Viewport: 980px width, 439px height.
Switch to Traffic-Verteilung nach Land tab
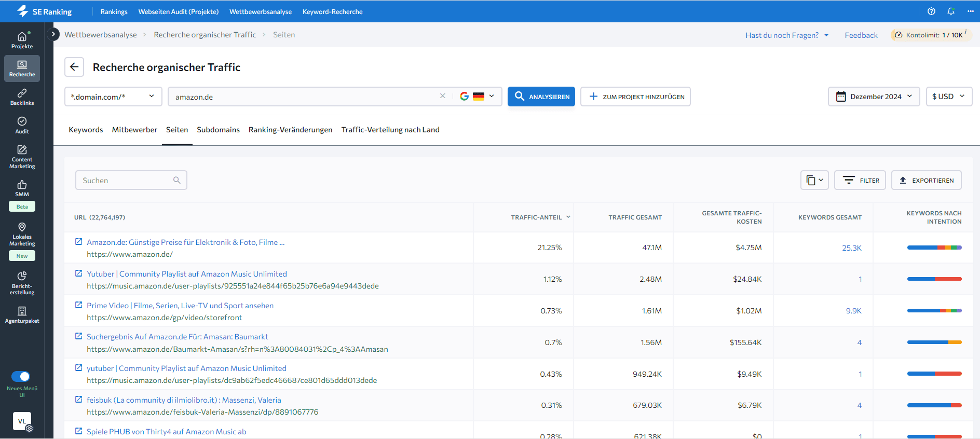click(x=390, y=130)
